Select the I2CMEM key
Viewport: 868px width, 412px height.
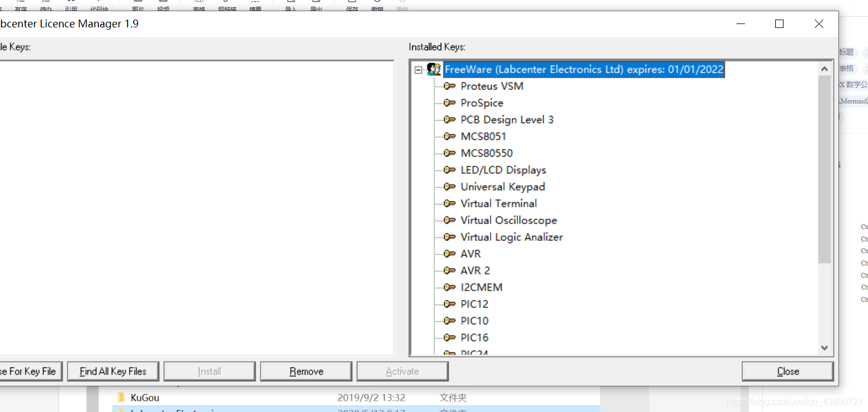click(482, 287)
